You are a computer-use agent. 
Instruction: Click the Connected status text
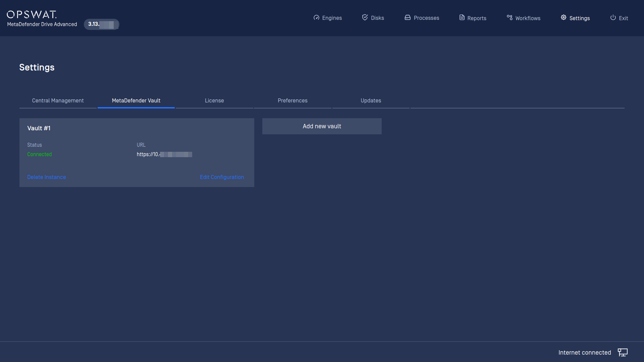pyautogui.click(x=40, y=154)
